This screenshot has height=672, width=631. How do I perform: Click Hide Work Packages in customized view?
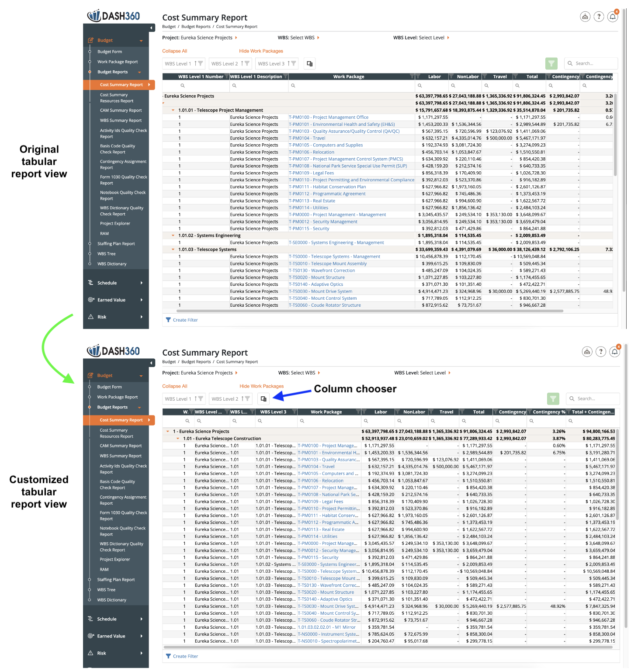point(262,386)
